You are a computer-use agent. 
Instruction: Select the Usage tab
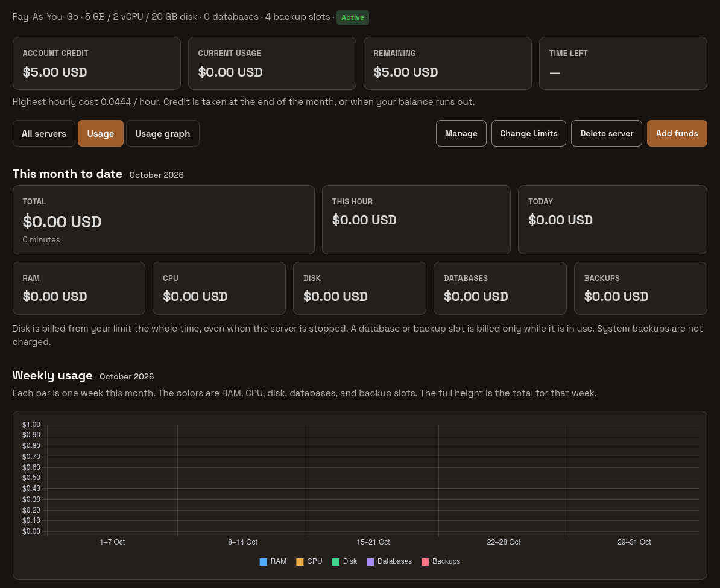[x=101, y=134]
